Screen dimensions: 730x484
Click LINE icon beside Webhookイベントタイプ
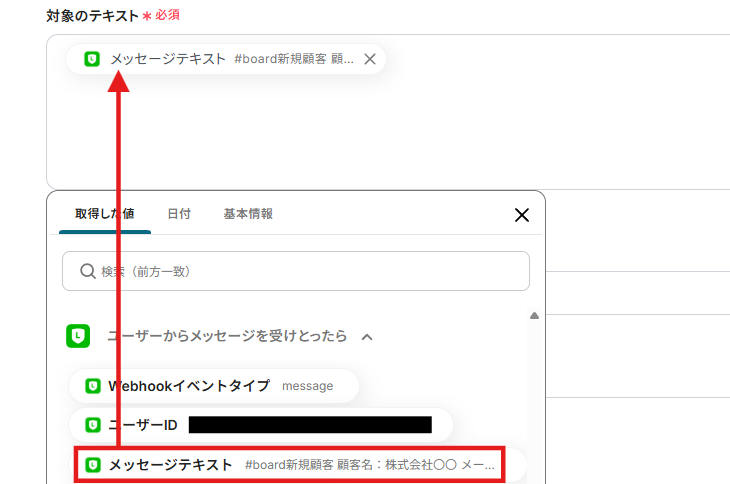coord(93,386)
